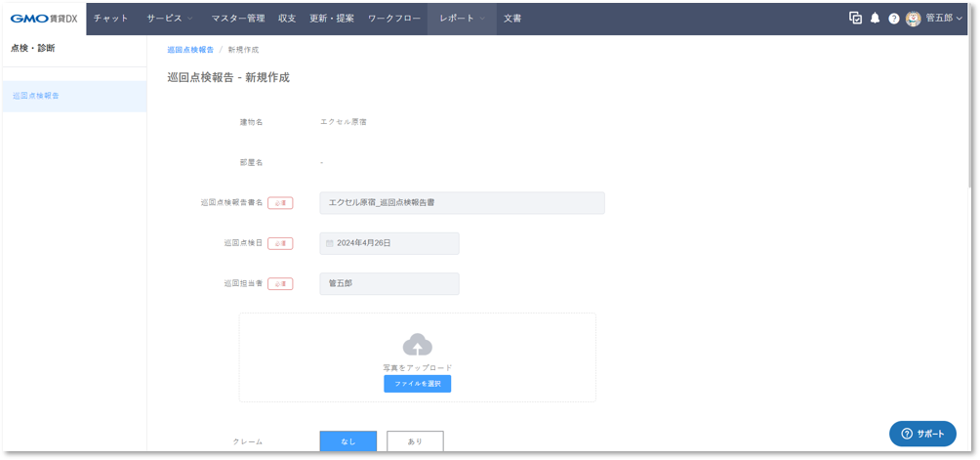Expand the レポート dropdown menu
This screenshot has height=460, width=980.
(462, 19)
